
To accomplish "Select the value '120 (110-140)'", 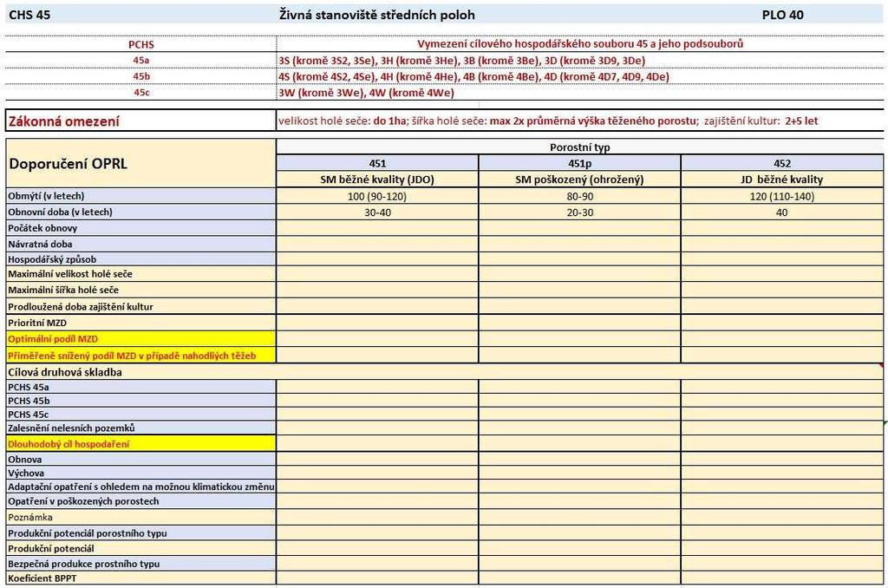I will (x=782, y=197).
